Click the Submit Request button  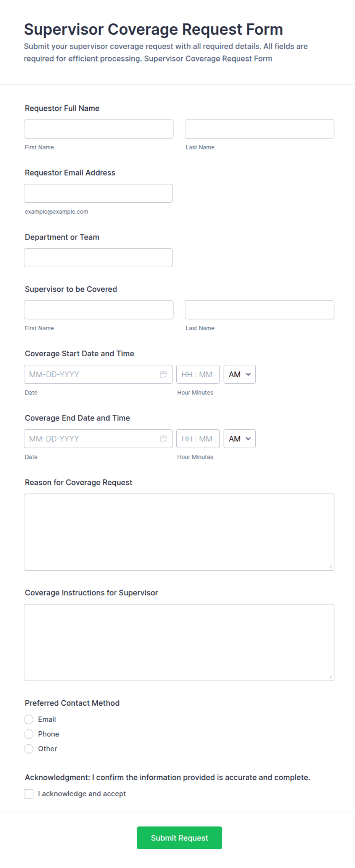(x=179, y=838)
